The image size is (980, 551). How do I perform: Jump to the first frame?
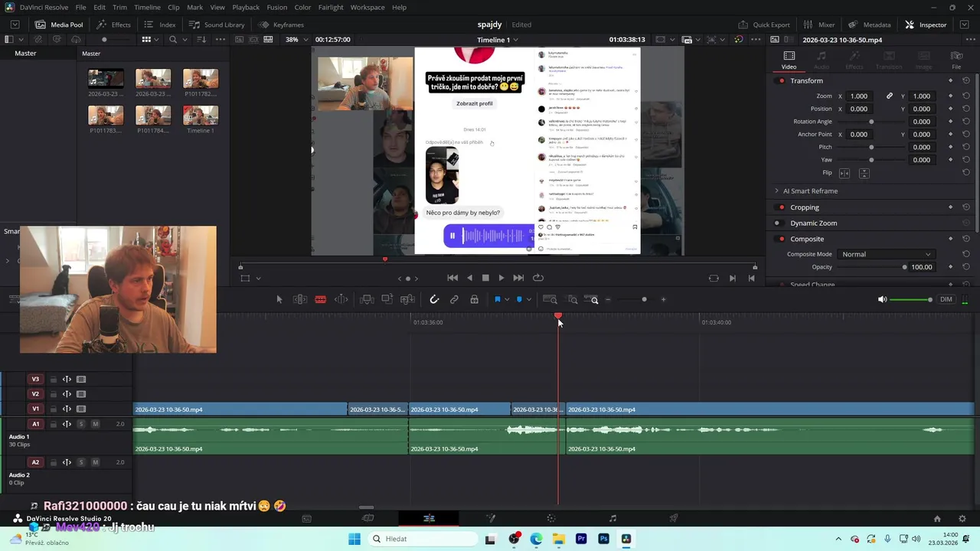452,278
